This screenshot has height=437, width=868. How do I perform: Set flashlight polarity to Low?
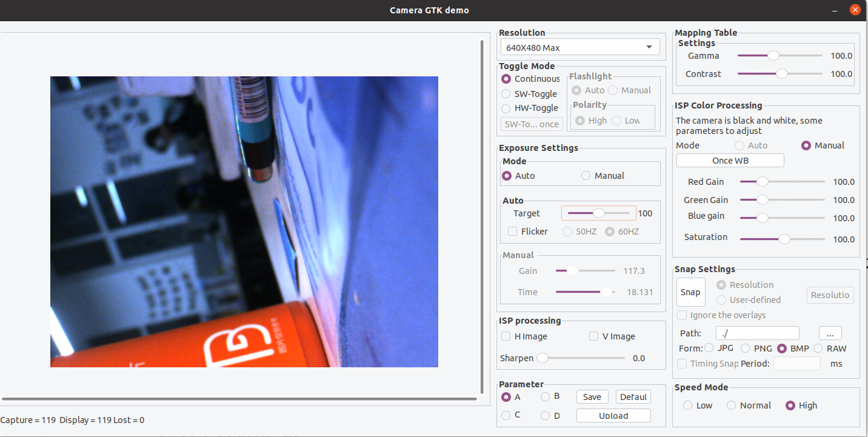616,121
